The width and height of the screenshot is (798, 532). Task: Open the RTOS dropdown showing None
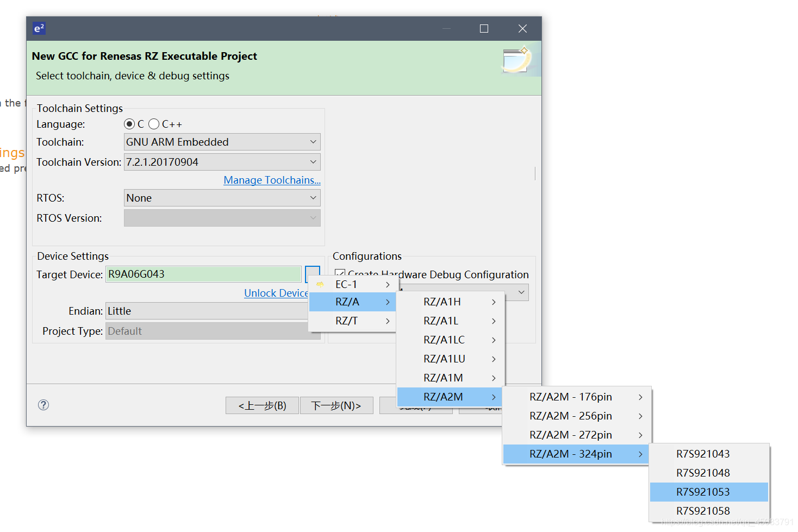coord(222,198)
